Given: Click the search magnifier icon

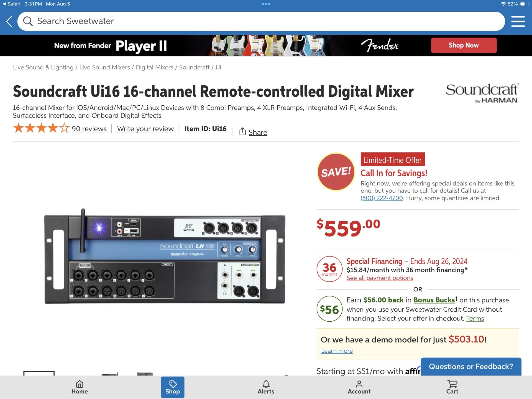Looking at the screenshot, I should (28, 21).
